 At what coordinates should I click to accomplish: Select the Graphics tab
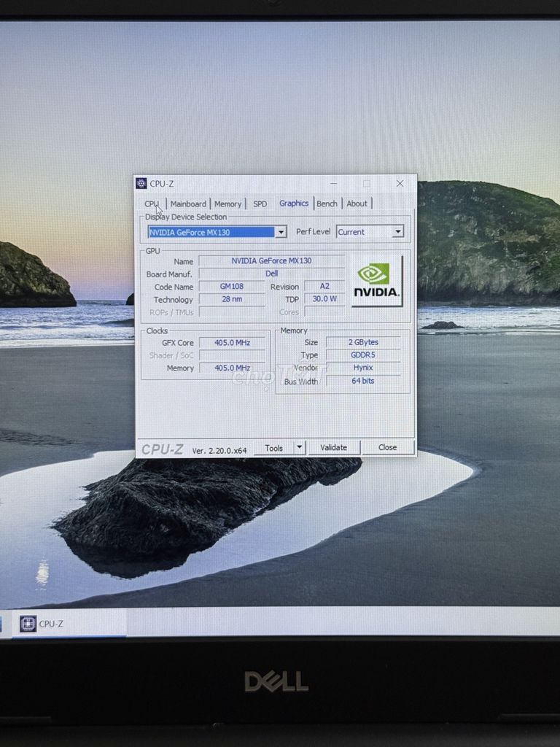click(294, 204)
